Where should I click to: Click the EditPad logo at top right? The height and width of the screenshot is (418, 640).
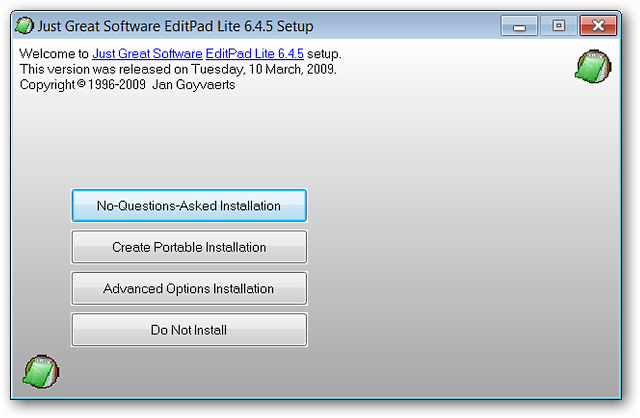click(x=593, y=67)
